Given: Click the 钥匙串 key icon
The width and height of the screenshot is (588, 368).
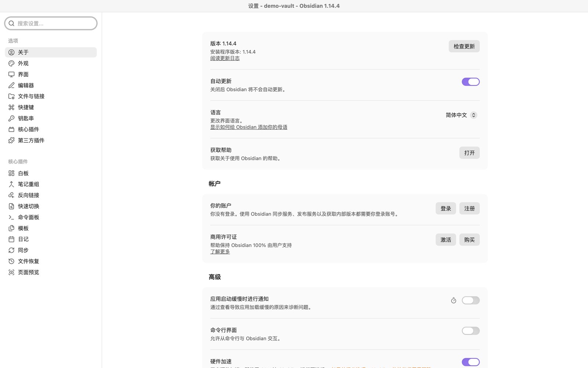Looking at the screenshot, I should pos(11,118).
